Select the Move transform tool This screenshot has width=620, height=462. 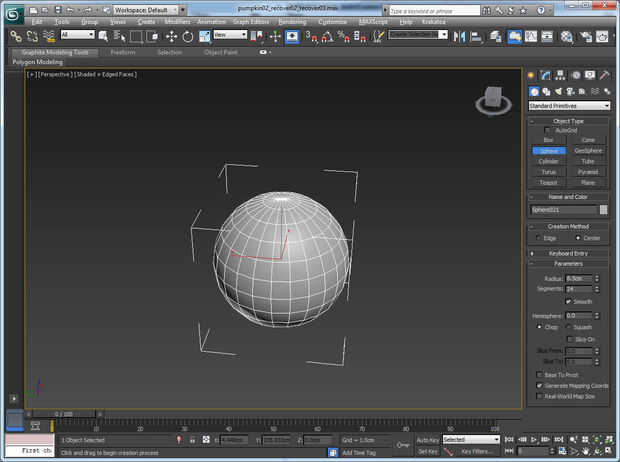point(171,36)
